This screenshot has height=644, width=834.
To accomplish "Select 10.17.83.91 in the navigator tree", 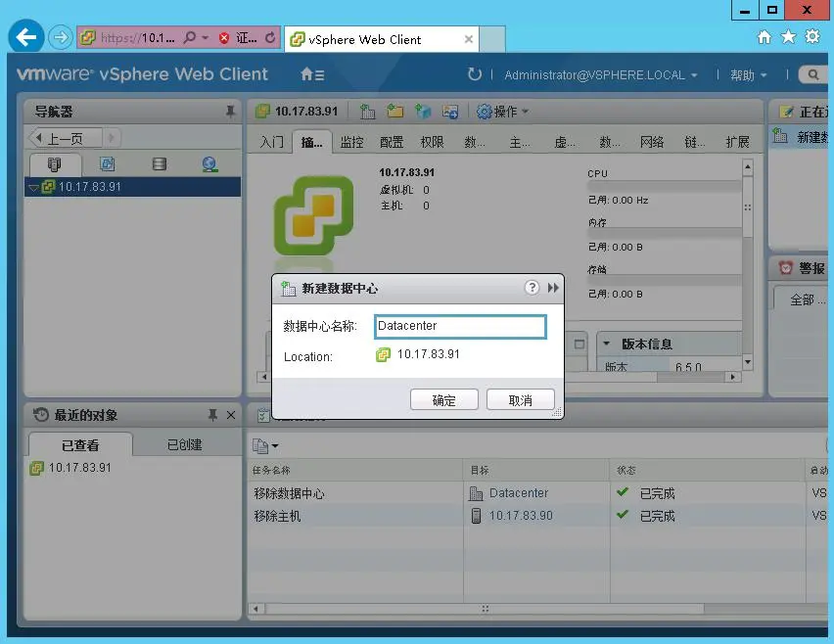I will (x=132, y=187).
